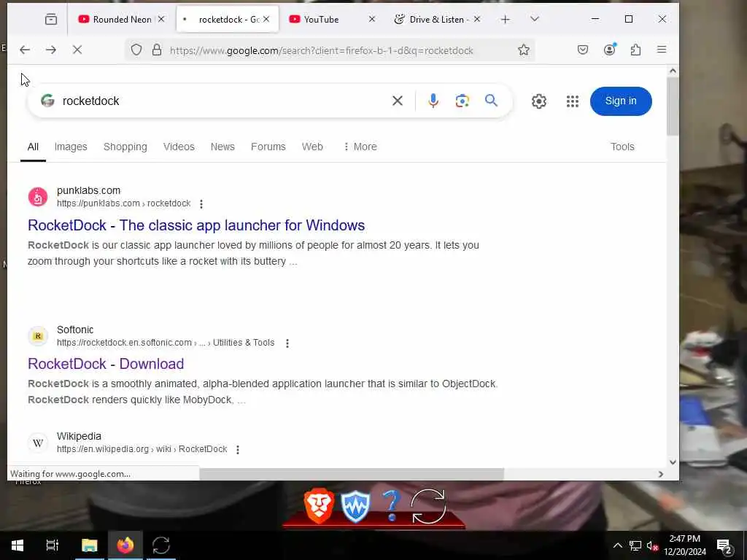Click Firefox icon on taskbar
747x560 pixels.
coord(125,545)
